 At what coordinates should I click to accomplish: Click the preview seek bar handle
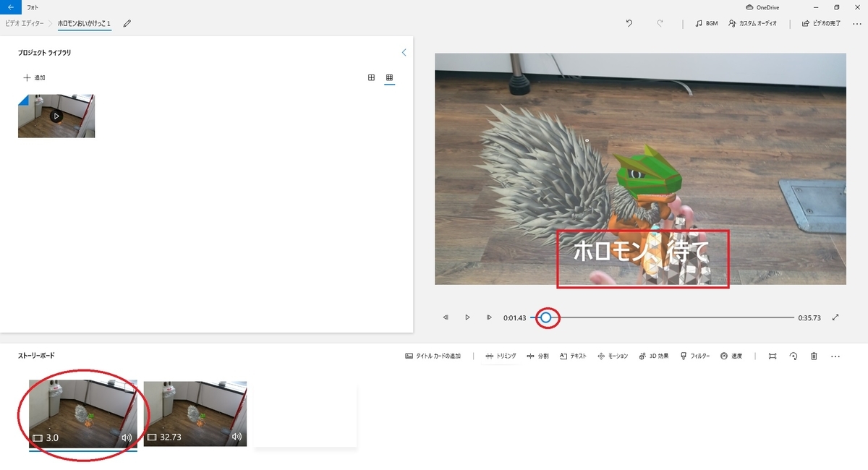pyautogui.click(x=546, y=317)
